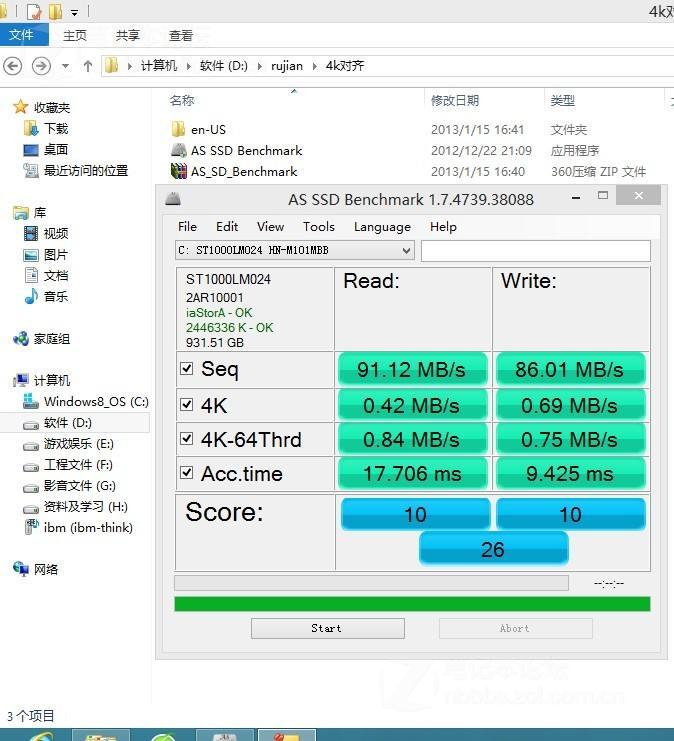The height and width of the screenshot is (741, 674).
Task: Sort files by 名称 column header
Action: [x=182, y=100]
